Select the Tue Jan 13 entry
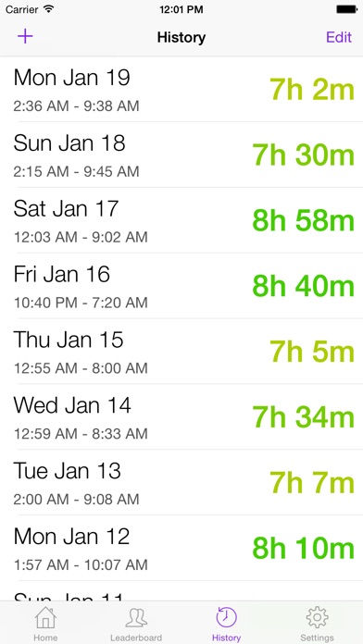363x644 pixels. click(x=181, y=483)
